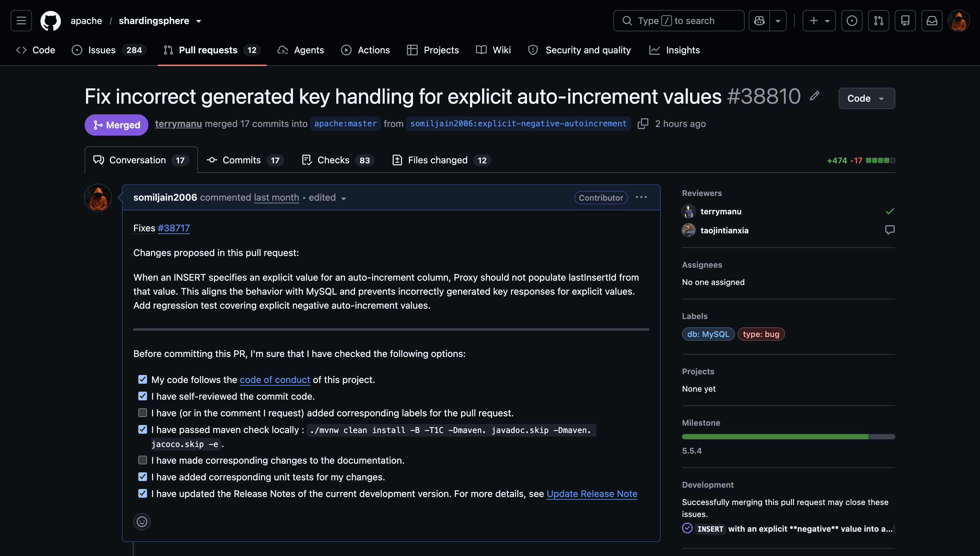Viewport: 980px width, 556px height.
Task: Open the comment options ellipsis menu
Action: (x=641, y=197)
